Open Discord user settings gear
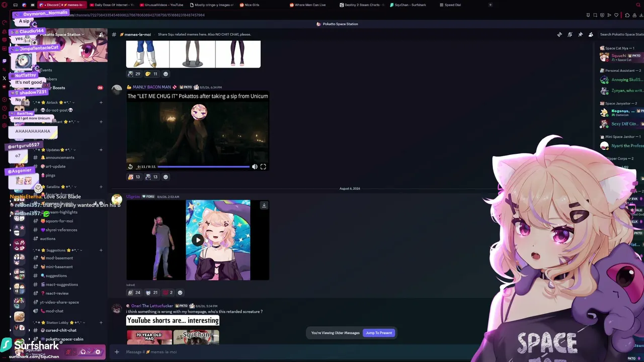The image size is (644, 362). click(98, 352)
